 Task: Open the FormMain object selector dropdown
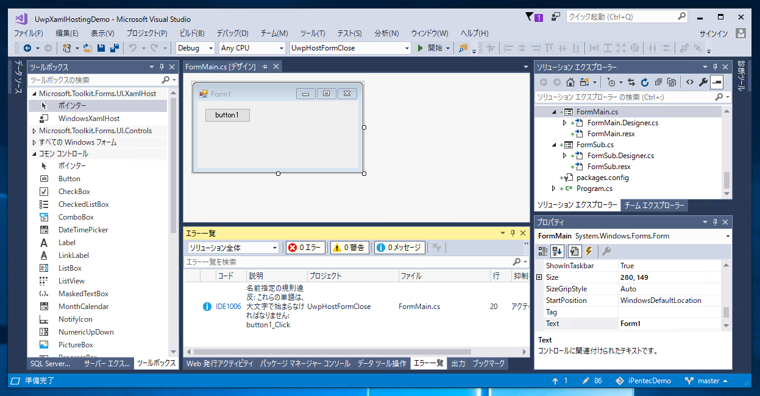[x=728, y=236]
